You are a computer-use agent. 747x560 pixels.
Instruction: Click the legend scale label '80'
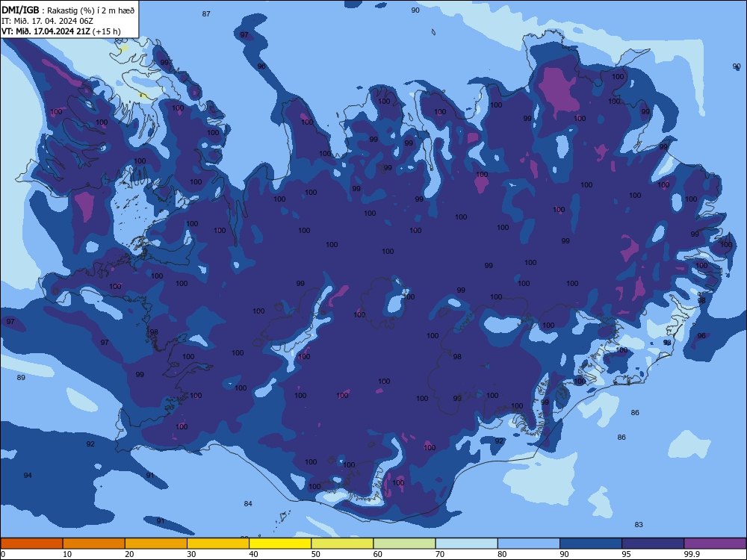[502, 554]
